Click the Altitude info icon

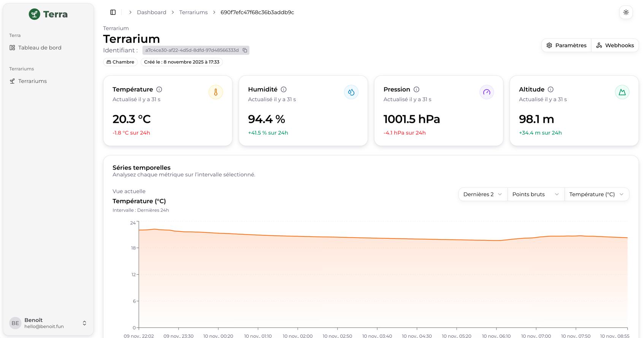[550, 89]
